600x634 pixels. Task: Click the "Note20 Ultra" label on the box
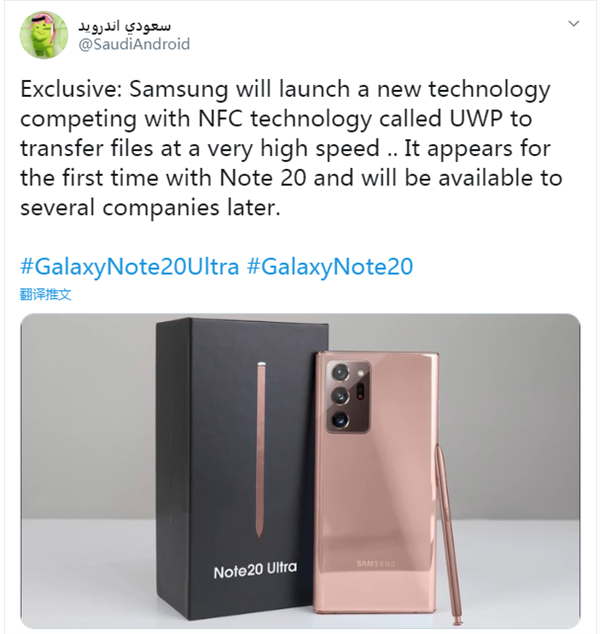254,573
